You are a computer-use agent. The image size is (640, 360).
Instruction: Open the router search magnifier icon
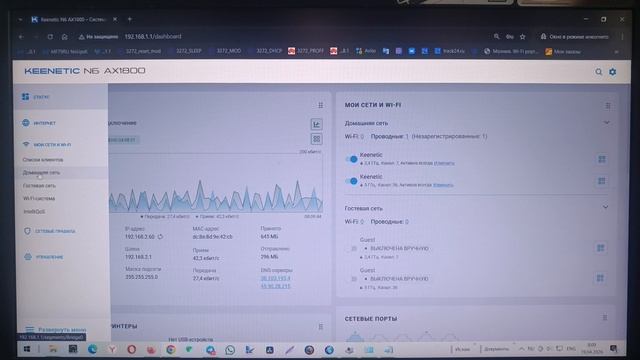[598, 72]
